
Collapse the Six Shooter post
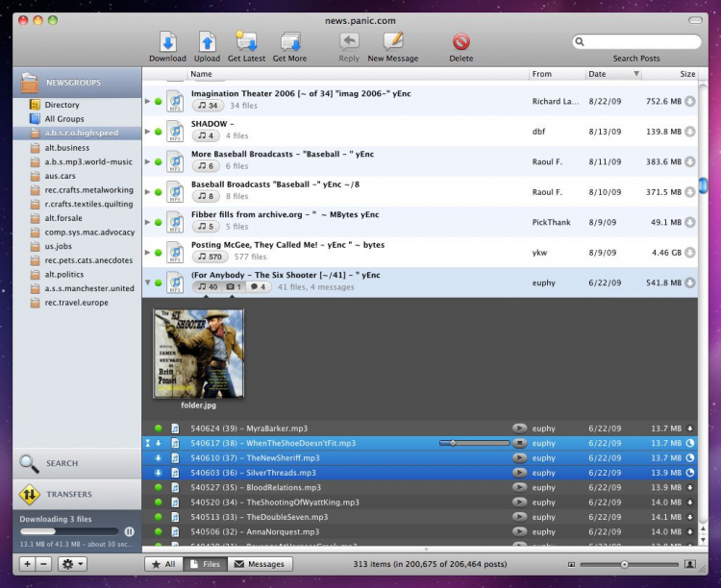pyautogui.click(x=147, y=282)
